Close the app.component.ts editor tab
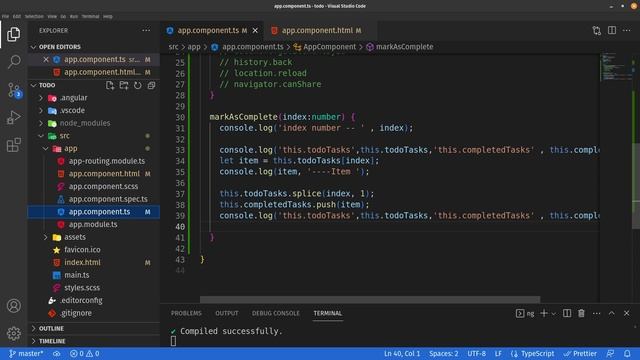 click(x=255, y=31)
